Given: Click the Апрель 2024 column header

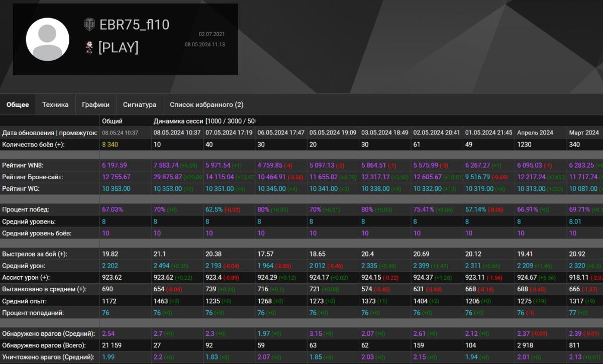Looking at the screenshot, I should (535, 133).
